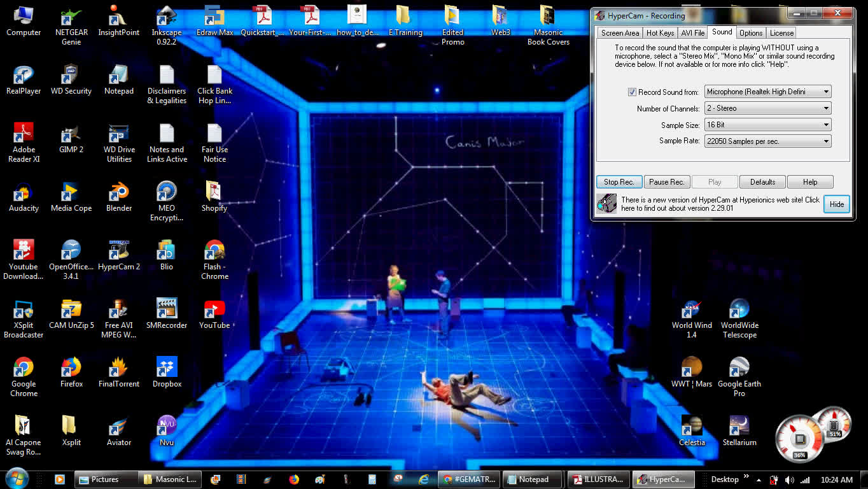Launch GIMP 2 from the desktop
This screenshot has width=868, height=489.
pyautogui.click(x=71, y=138)
